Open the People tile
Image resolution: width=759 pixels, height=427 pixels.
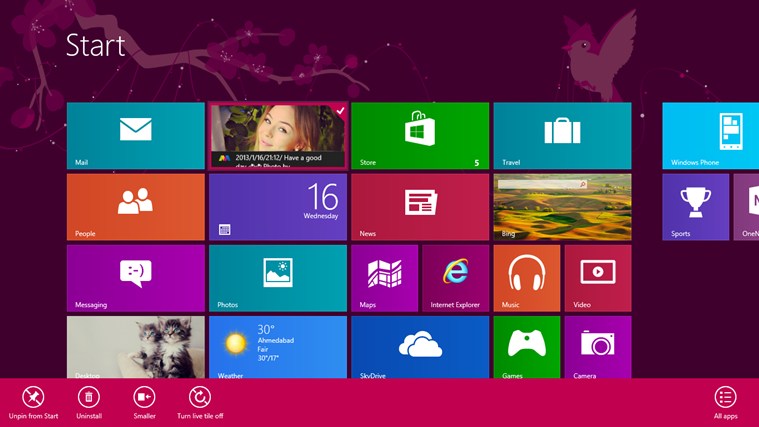coord(135,207)
